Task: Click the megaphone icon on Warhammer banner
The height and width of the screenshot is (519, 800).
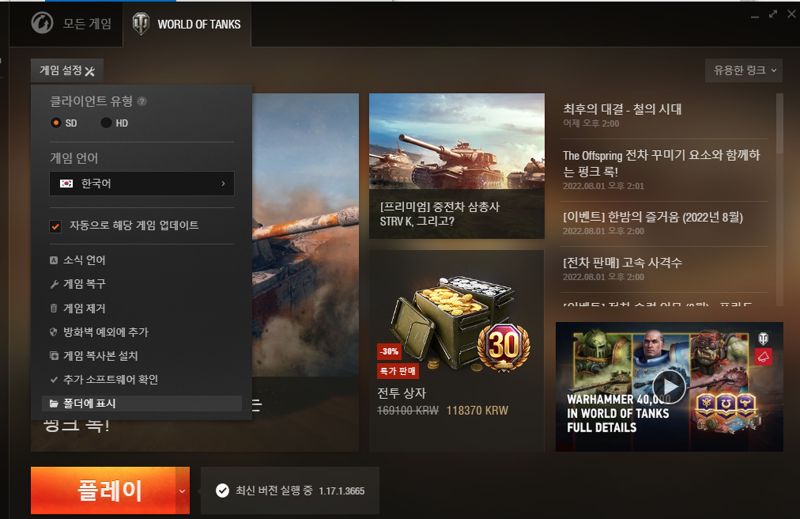Action: click(x=763, y=356)
